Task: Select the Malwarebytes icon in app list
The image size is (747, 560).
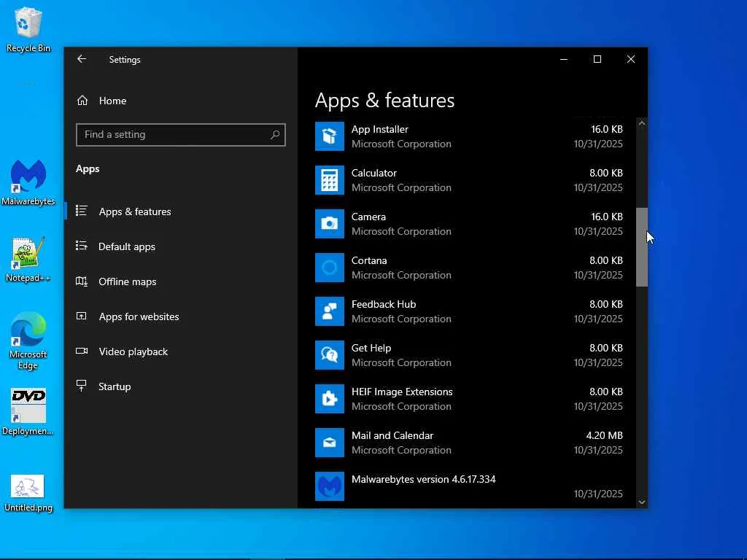Action: coord(329,486)
